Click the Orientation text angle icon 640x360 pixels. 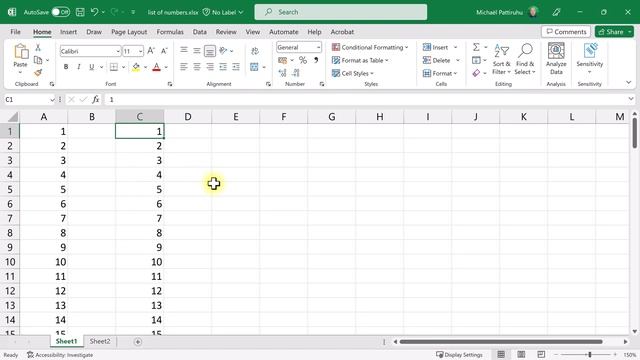tap(223, 51)
